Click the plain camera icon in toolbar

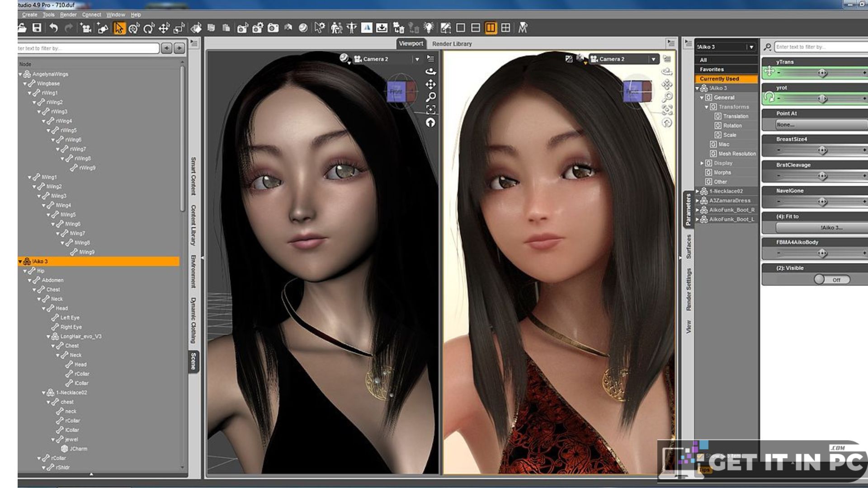click(273, 28)
